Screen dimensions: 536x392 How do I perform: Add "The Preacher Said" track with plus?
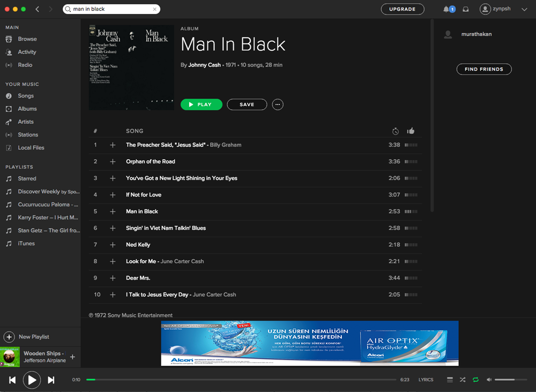(113, 145)
